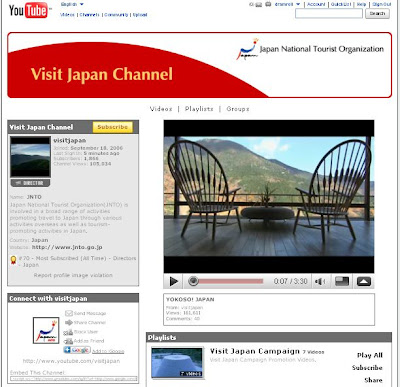The height and width of the screenshot is (387, 400).
Task: Click the Director badge under profile image
Action: point(30,183)
